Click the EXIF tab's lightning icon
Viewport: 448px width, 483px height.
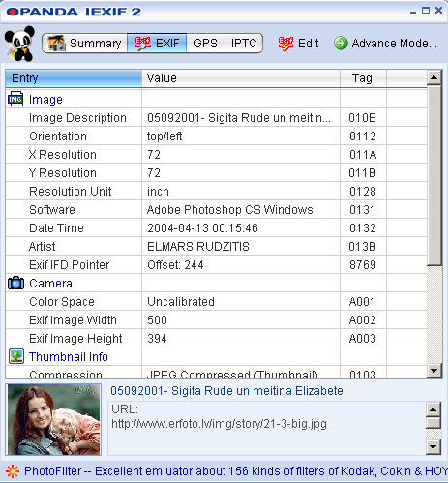coord(143,44)
